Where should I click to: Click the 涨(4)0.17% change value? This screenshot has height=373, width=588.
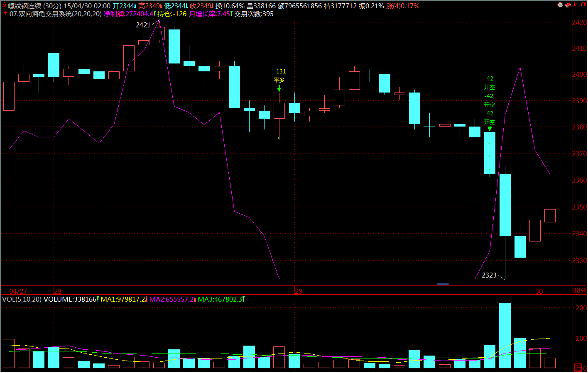point(403,6)
